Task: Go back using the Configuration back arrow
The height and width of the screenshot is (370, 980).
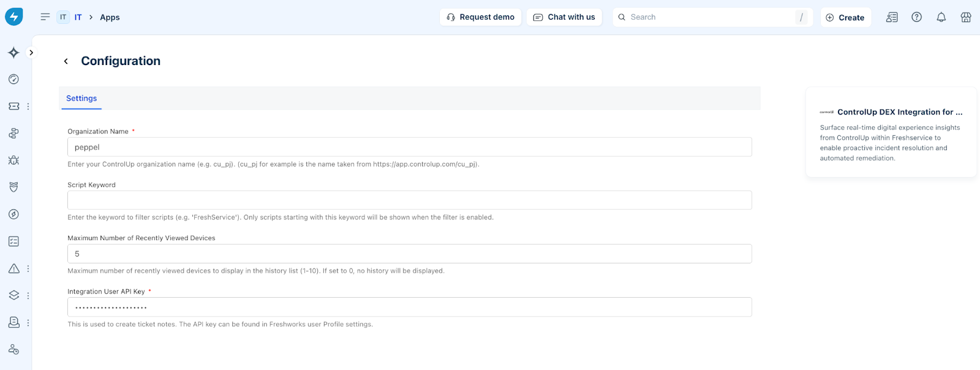Action: [x=66, y=61]
